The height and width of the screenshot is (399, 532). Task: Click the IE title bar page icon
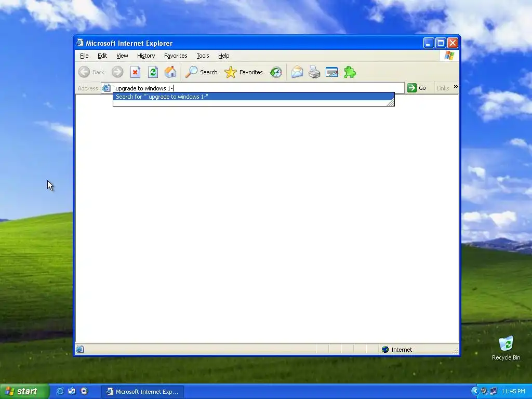pos(79,43)
